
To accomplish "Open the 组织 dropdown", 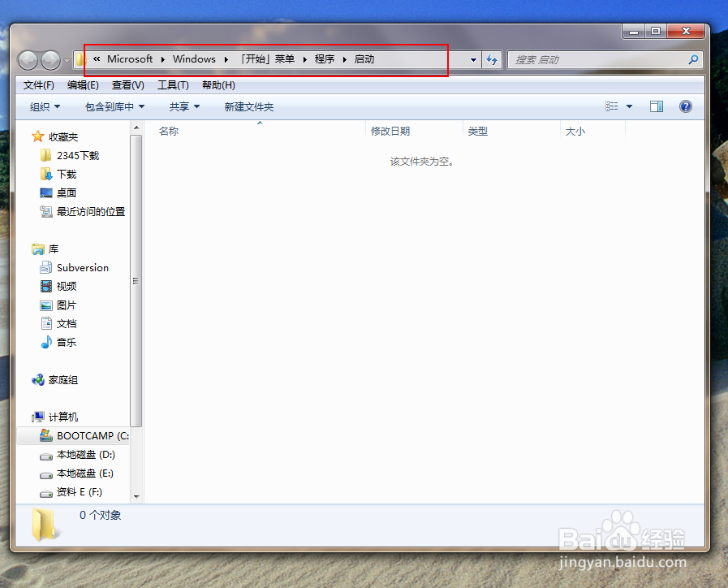I will coord(45,107).
